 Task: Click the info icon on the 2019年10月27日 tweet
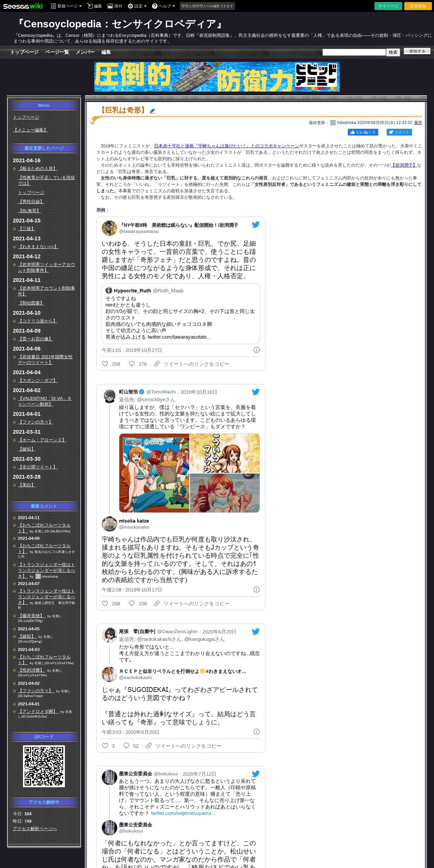coord(257,350)
